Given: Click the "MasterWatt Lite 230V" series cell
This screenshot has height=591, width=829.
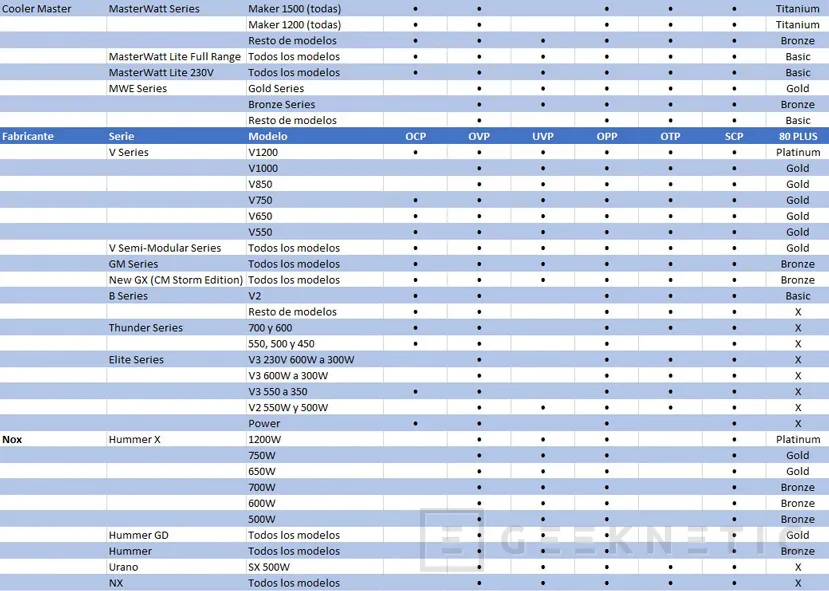Looking at the screenshot, I should 161,72.
